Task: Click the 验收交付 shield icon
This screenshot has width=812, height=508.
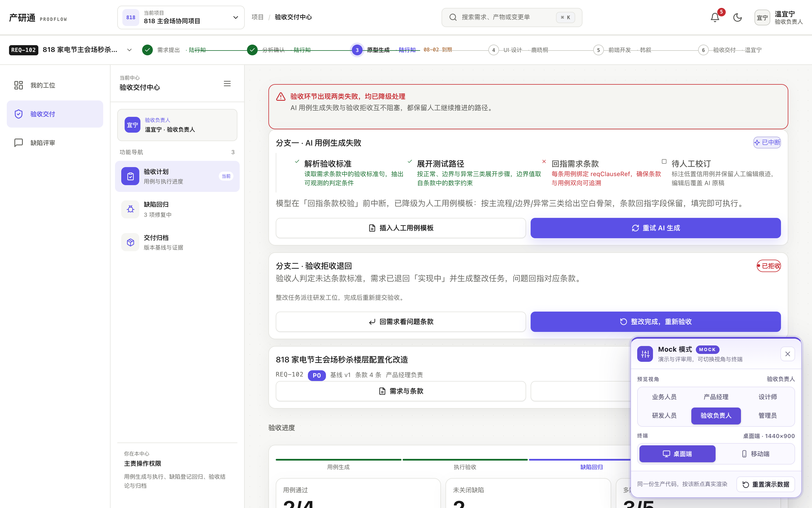Action: tap(18, 114)
